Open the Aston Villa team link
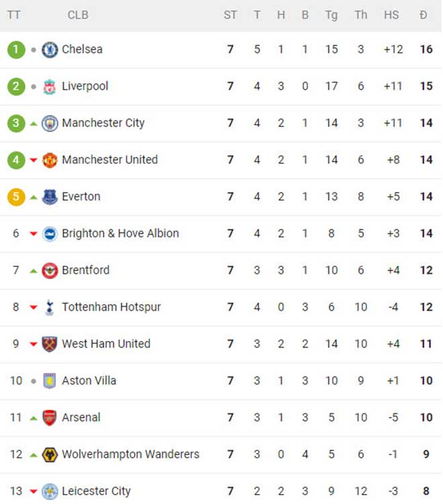 tap(89, 381)
